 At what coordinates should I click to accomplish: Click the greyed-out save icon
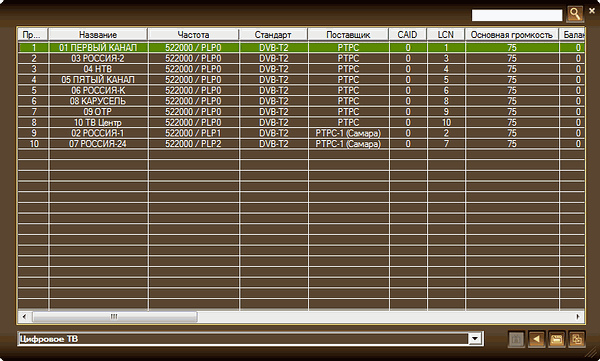point(516,339)
